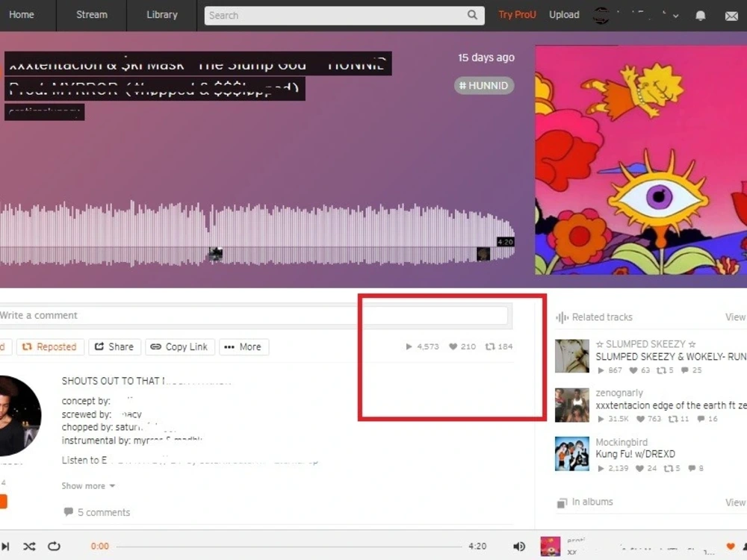Open the ☆ SLUMPED SKEEZY ☆ artist link
The height and width of the screenshot is (560, 747).
click(x=645, y=343)
